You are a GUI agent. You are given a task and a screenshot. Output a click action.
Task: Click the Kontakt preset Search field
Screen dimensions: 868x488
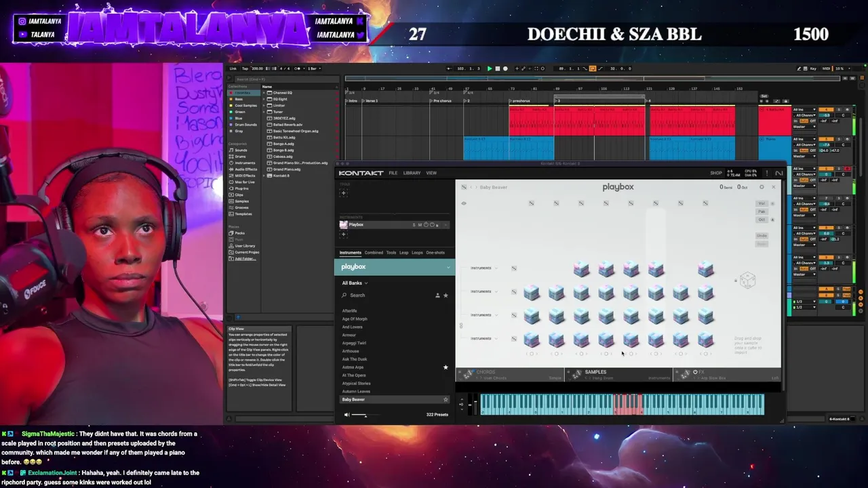click(x=387, y=296)
